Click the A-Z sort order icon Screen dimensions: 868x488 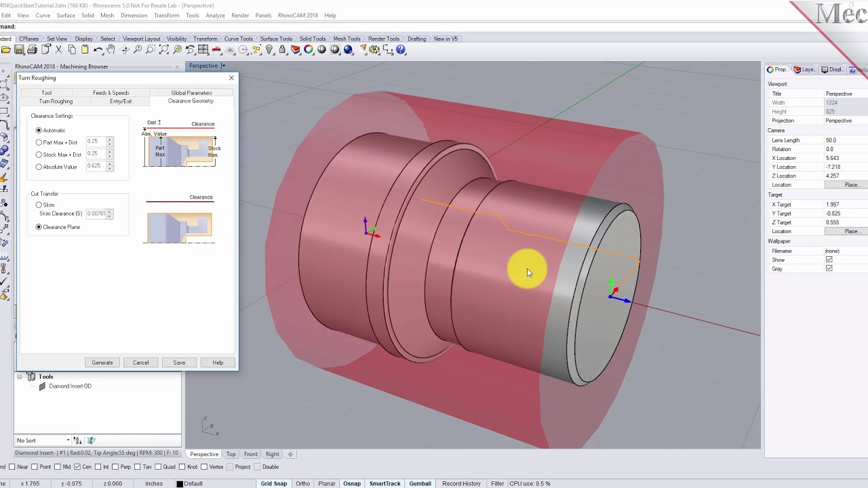tap(77, 441)
